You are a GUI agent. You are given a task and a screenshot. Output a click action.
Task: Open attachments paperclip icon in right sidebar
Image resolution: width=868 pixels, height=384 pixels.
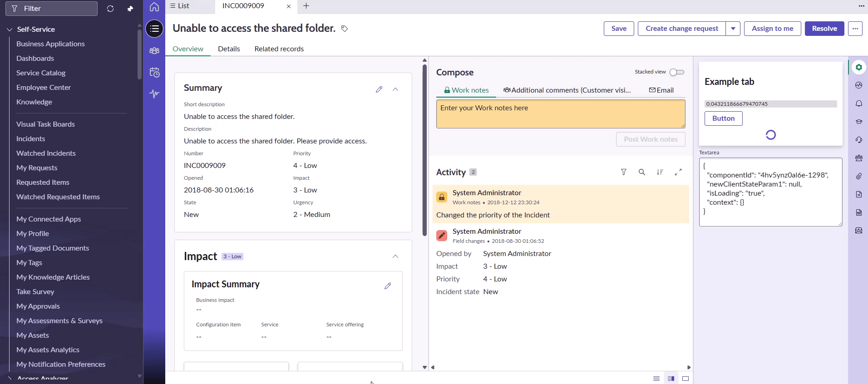point(858,176)
